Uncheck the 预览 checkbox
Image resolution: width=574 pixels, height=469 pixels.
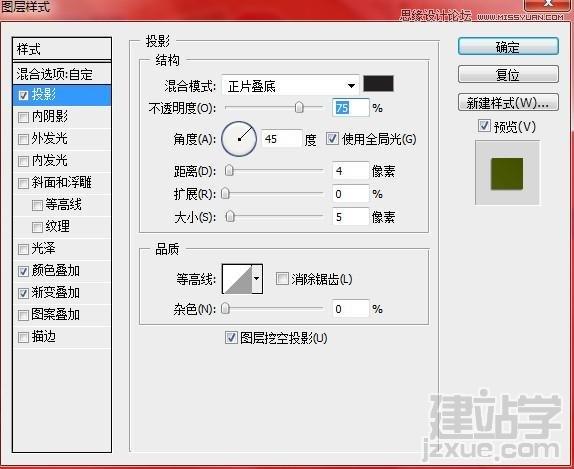pyautogui.click(x=484, y=126)
